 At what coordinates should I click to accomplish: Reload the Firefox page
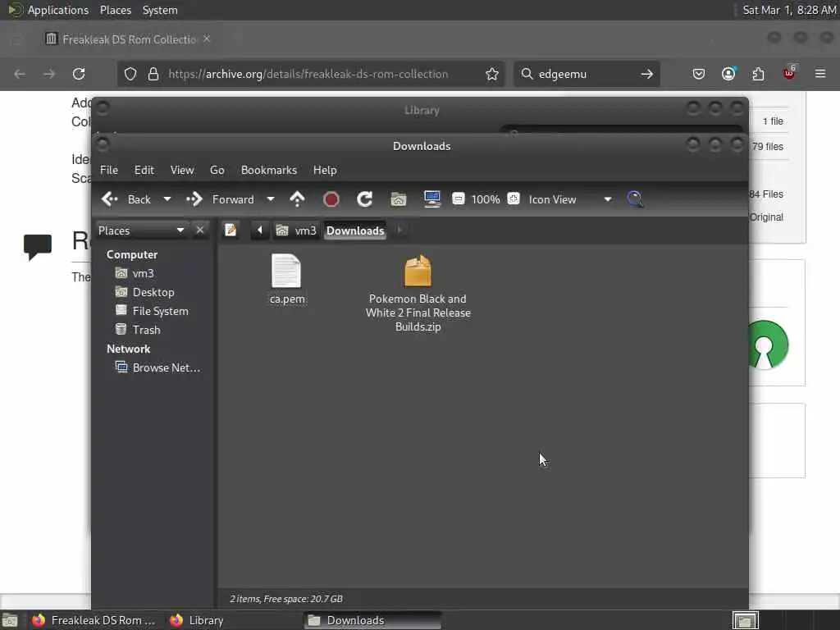[x=79, y=74]
